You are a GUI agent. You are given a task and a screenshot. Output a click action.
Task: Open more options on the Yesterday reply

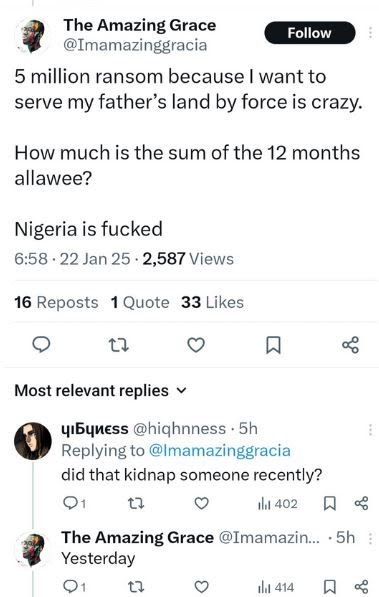click(x=370, y=538)
